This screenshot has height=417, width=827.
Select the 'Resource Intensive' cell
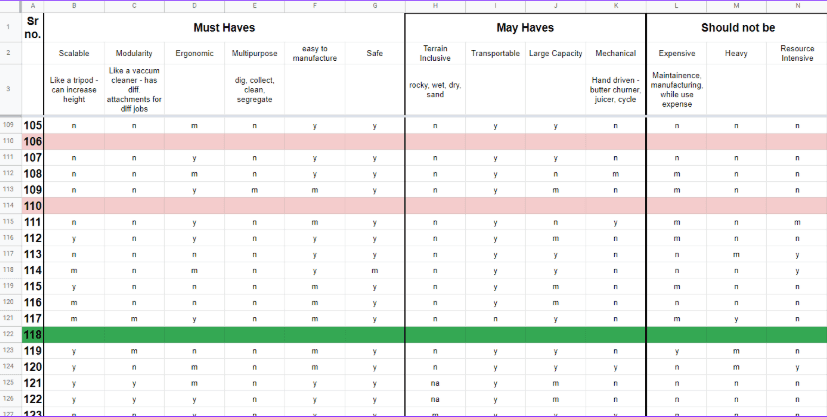pyautogui.click(x=797, y=53)
